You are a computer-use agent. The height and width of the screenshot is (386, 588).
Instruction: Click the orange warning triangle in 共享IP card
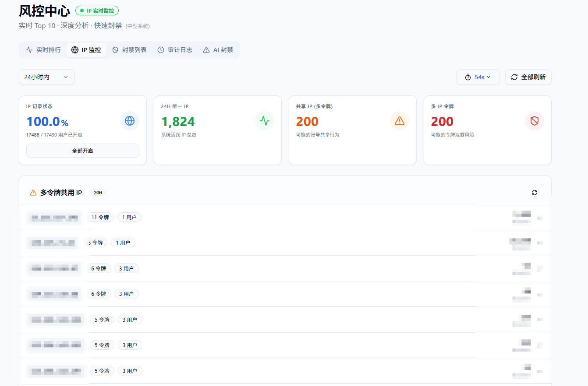[400, 121]
